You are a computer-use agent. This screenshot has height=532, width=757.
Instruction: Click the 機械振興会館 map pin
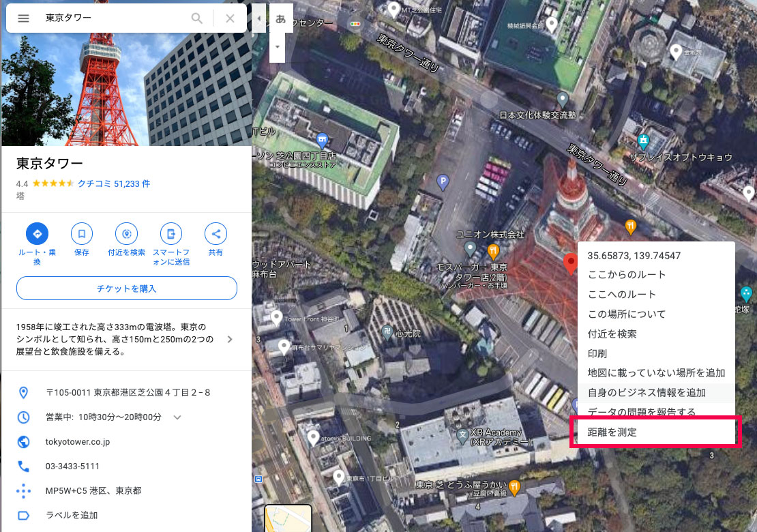(x=552, y=24)
